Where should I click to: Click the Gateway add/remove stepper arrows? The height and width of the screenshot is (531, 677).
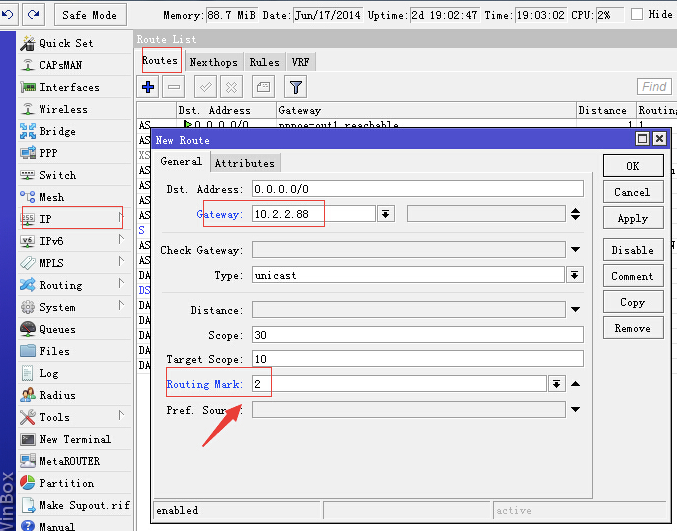(x=575, y=214)
